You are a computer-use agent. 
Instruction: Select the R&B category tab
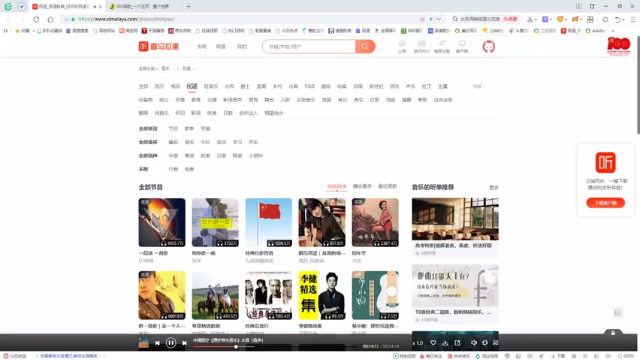point(309,86)
